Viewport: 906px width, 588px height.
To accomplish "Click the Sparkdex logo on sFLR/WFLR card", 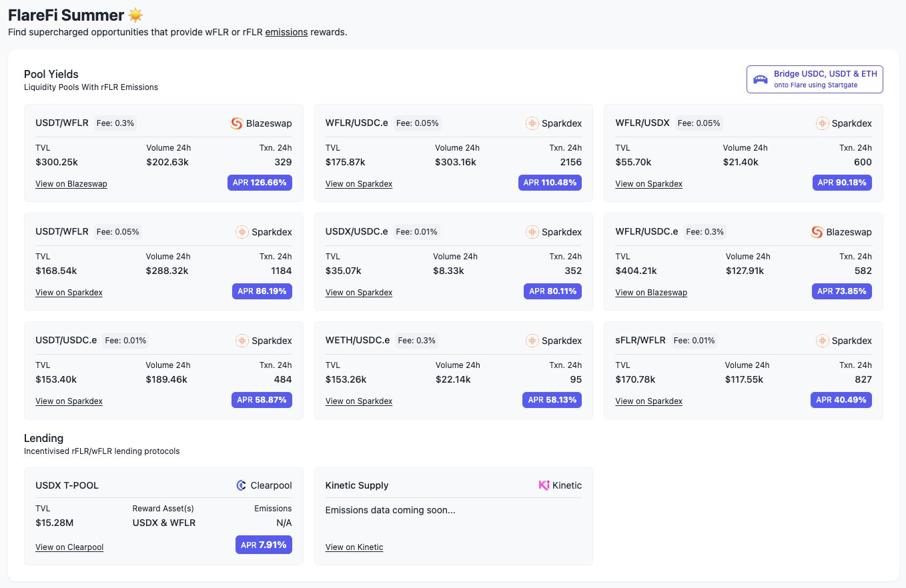I will (822, 341).
